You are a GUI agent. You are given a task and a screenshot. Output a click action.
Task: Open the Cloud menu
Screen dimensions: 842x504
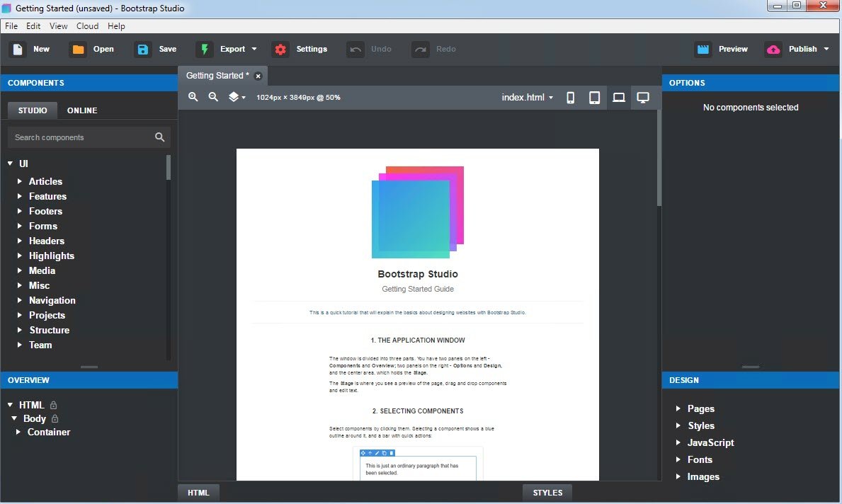[x=88, y=25]
